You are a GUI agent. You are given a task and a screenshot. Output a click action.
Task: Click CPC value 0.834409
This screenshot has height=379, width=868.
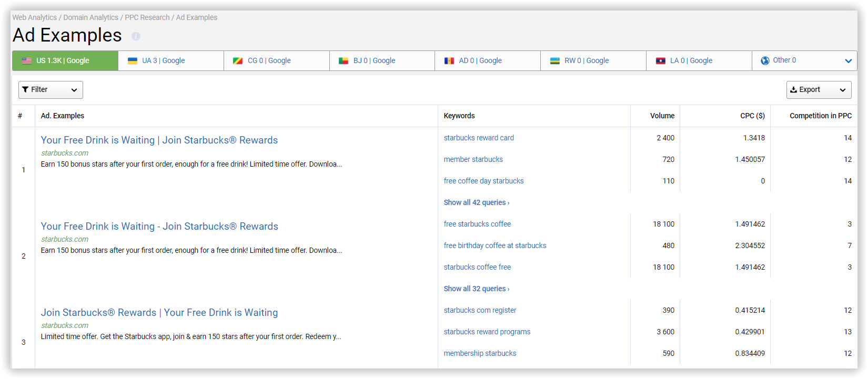(750, 353)
